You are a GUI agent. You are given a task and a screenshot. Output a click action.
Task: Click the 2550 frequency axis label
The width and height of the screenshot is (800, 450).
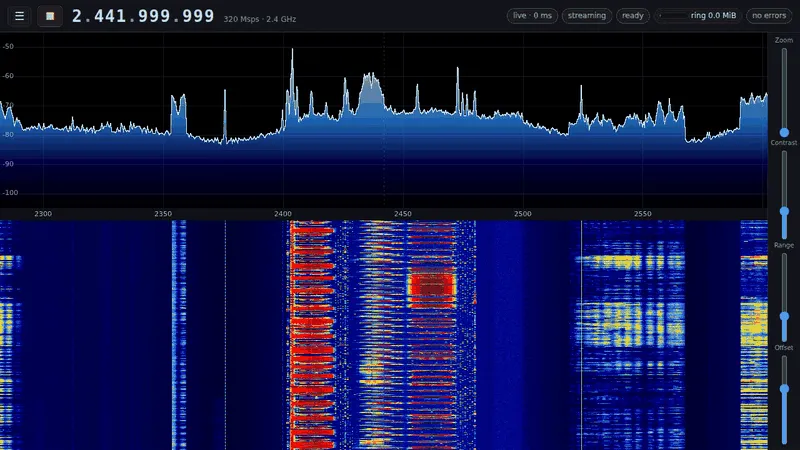click(x=642, y=214)
